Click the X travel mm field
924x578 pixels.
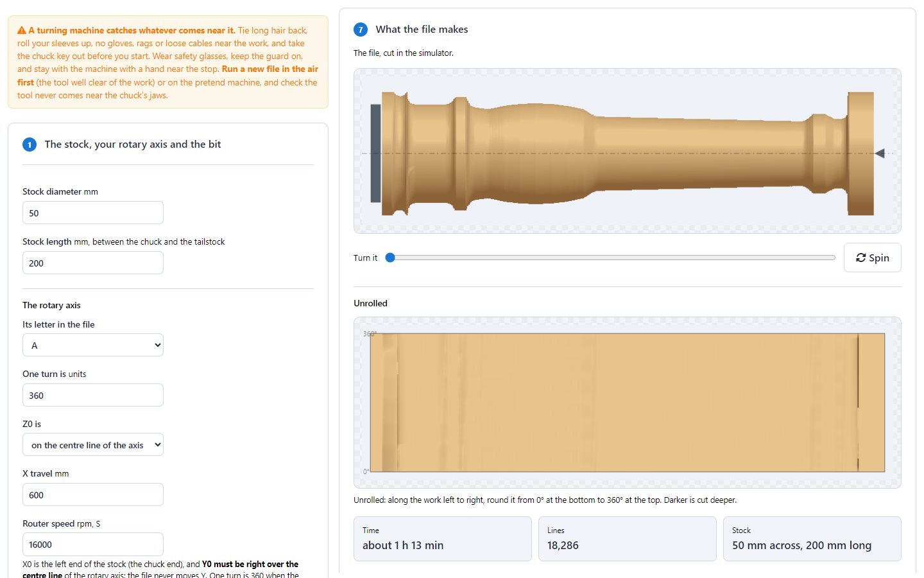(93, 495)
